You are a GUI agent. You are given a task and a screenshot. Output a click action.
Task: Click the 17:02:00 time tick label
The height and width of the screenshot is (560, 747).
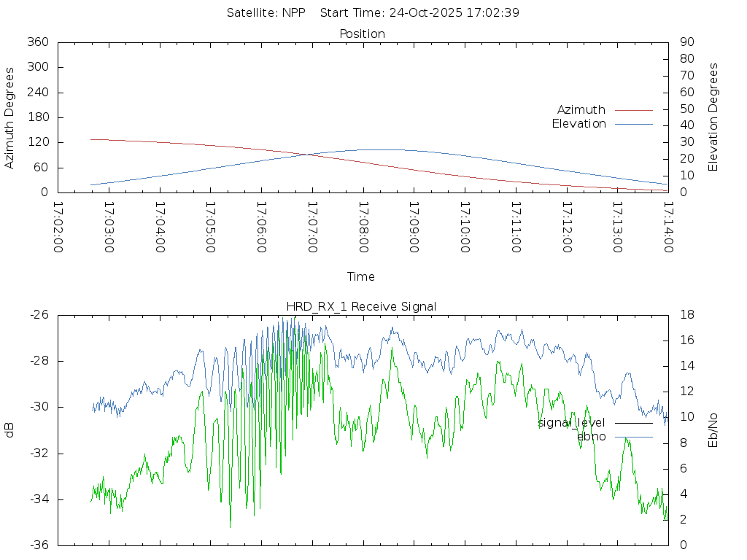pyautogui.click(x=58, y=227)
